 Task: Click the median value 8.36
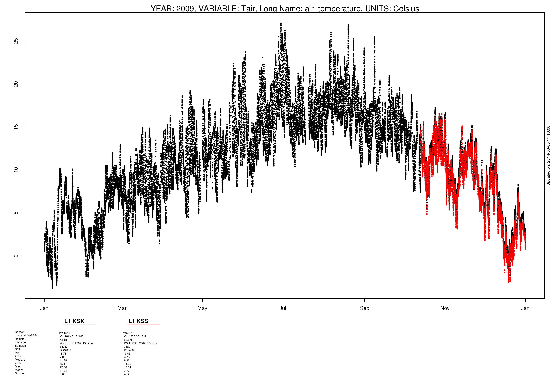127,360
